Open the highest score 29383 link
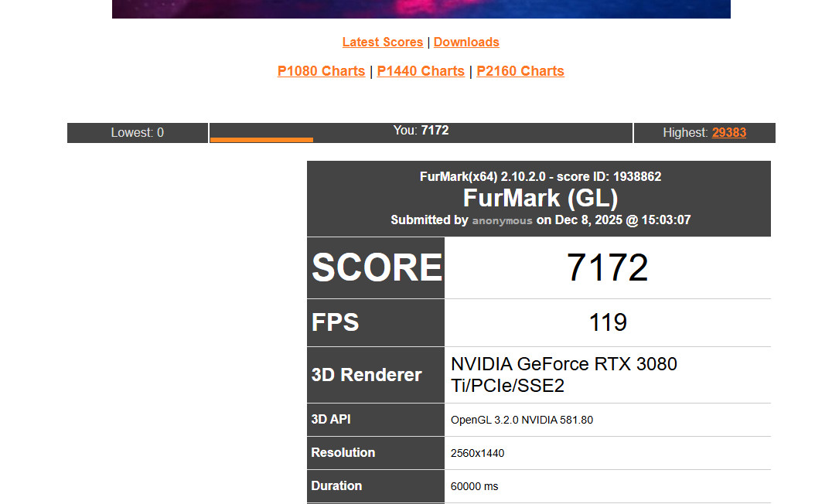Viewport: 815px width, 504px height. tap(729, 132)
